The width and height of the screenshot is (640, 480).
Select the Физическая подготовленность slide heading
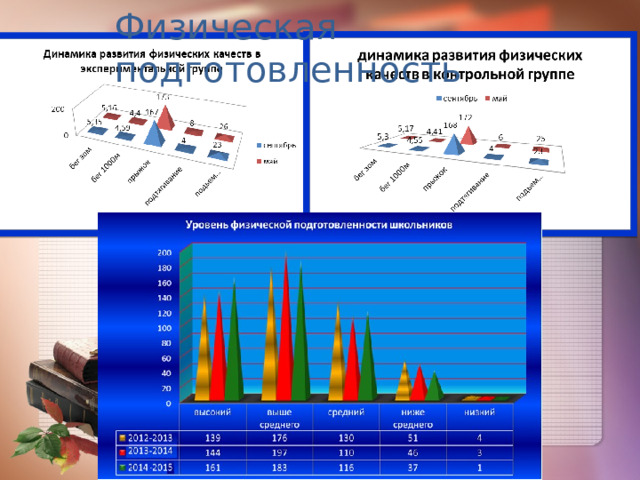click(286, 48)
